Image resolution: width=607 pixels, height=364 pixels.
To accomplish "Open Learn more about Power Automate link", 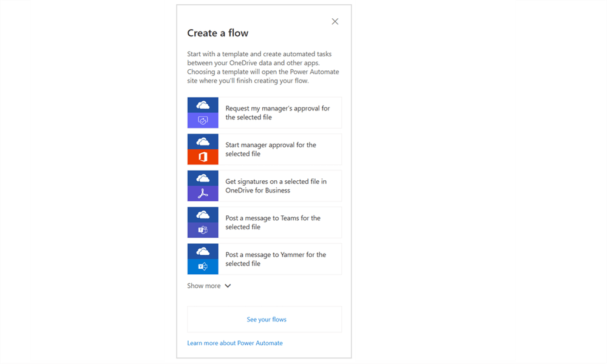I will [x=235, y=343].
